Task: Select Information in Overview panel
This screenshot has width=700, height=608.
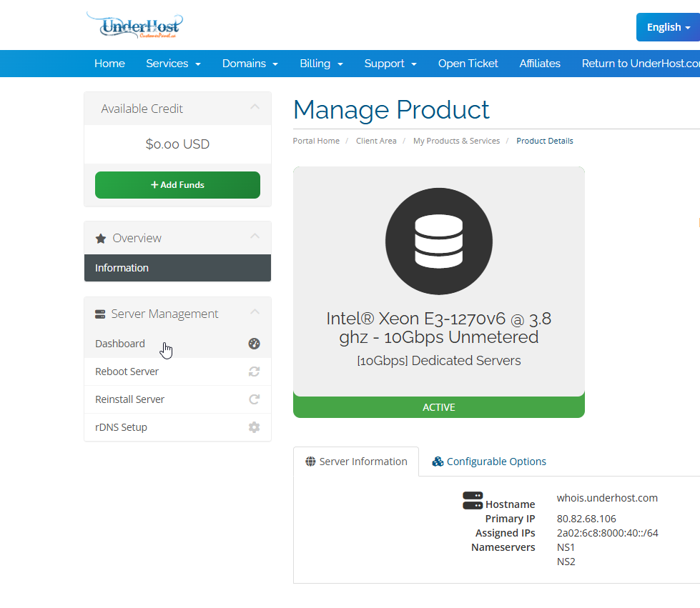Action: (177, 268)
